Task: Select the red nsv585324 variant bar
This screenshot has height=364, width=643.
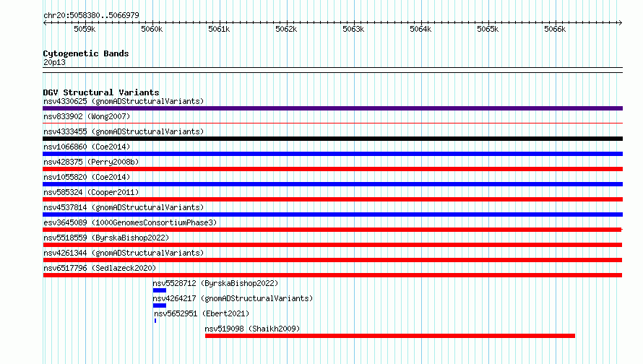Action: (332, 199)
